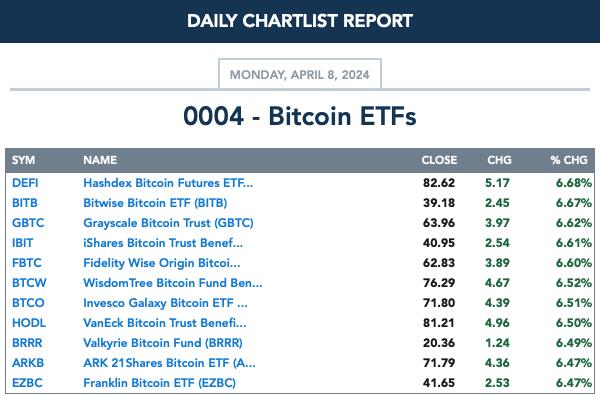Open the BITB symbol link

pos(25,203)
